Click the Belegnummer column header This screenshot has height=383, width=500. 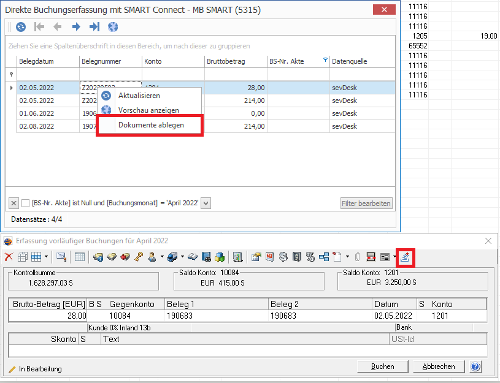pyautogui.click(x=111, y=61)
